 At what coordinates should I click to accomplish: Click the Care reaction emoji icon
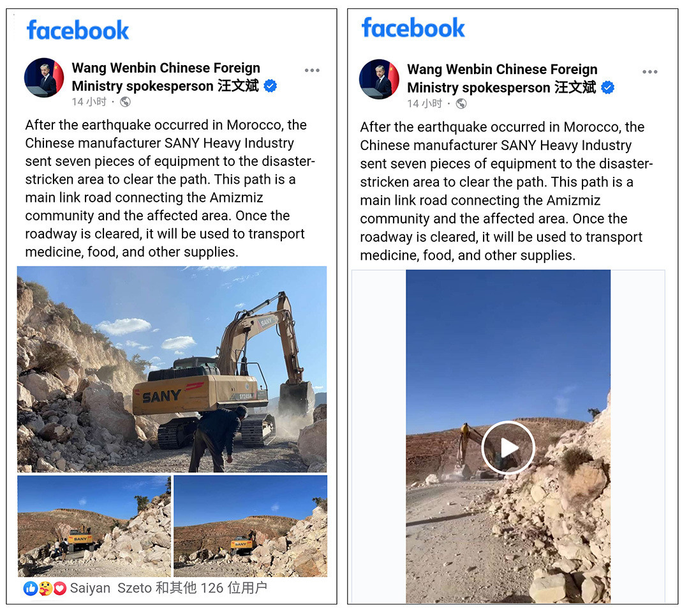(45, 589)
